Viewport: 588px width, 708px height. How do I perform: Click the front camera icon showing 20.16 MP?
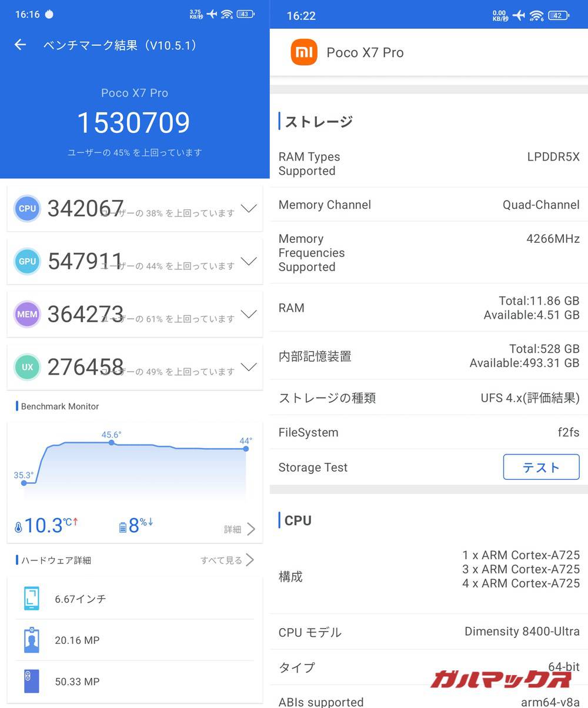click(x=31, y=640)
